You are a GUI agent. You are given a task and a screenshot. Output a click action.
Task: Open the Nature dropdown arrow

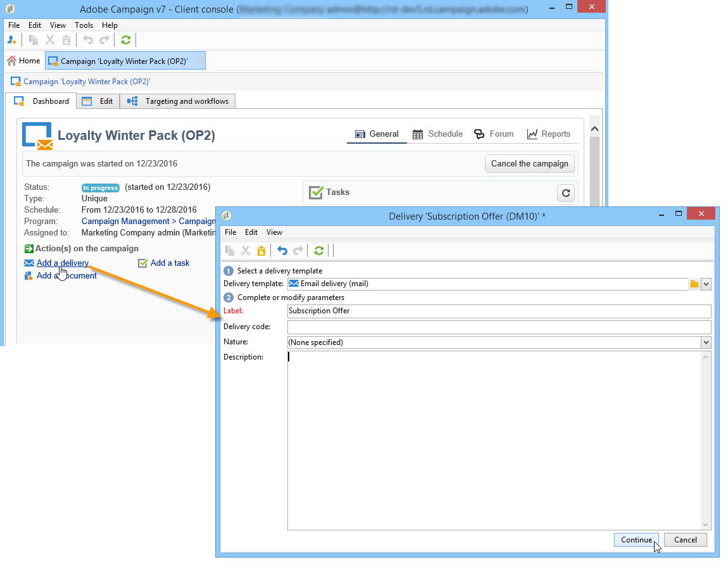(x=706, y=342)
